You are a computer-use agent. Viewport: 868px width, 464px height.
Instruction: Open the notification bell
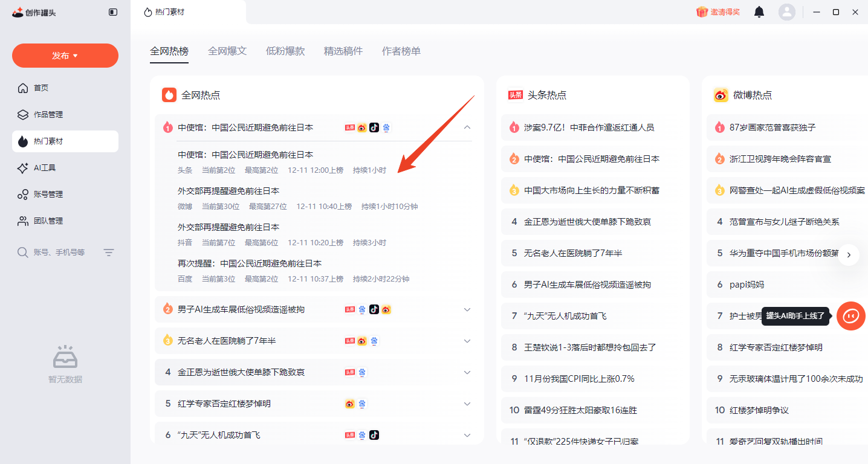[x=759, y=11]
